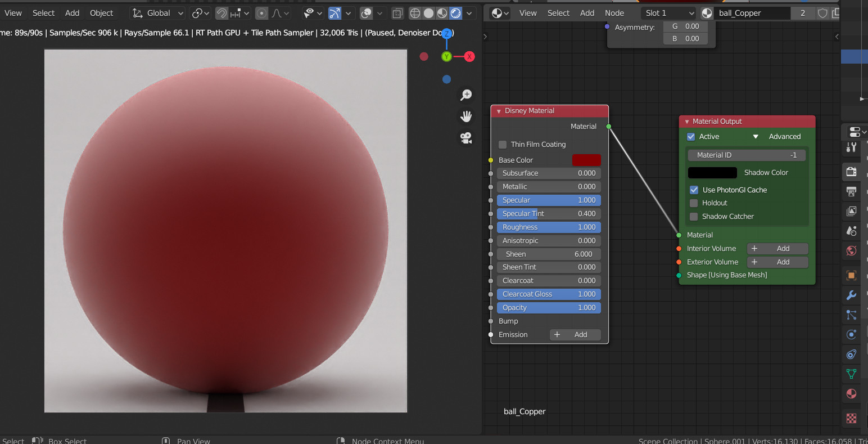
Task: Open the Node menu in node editor
Action: coord(614,13)
